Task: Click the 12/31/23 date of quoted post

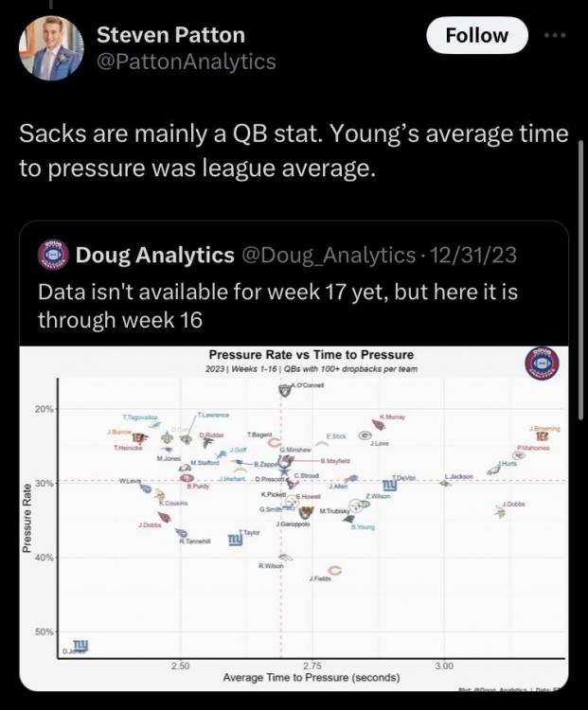Action: coord(473,255)
